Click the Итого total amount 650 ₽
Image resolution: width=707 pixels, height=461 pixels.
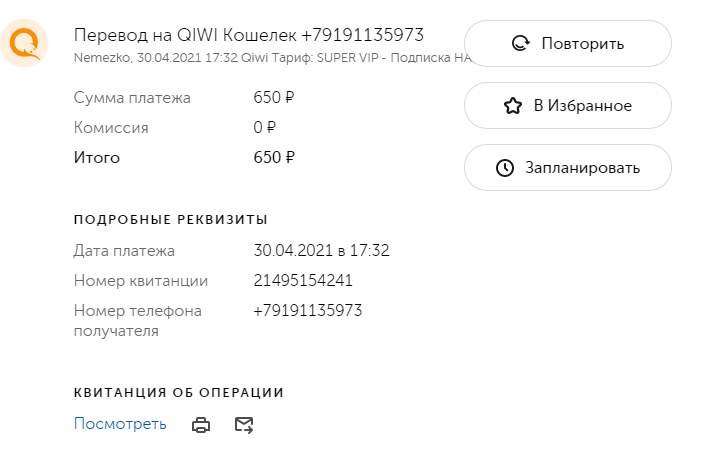pos(274,157)
